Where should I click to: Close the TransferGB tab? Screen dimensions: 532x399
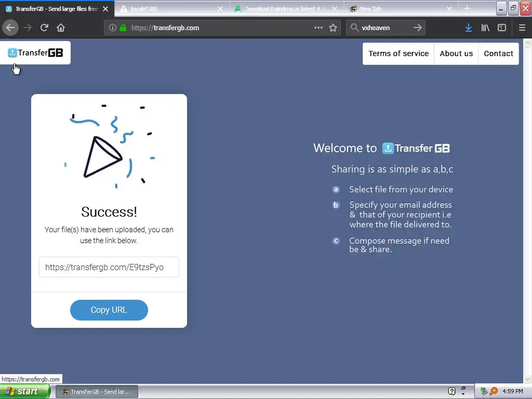[x=105, y=9]
